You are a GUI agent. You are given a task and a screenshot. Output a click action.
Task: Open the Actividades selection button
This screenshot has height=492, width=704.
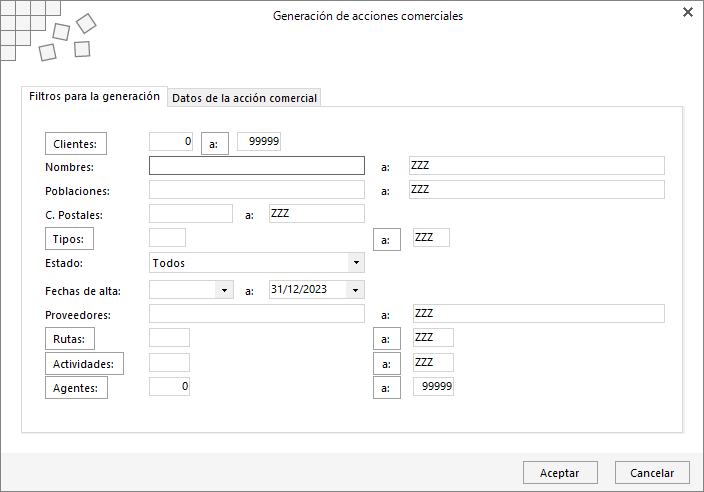(84, 364)
